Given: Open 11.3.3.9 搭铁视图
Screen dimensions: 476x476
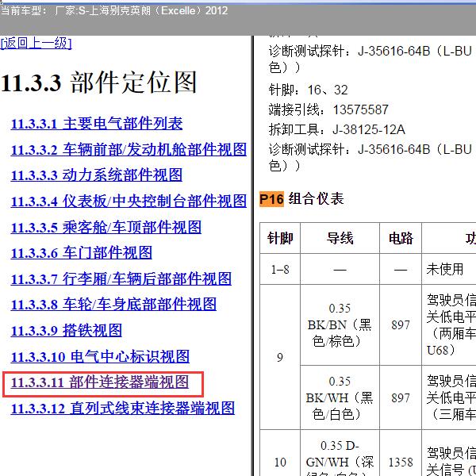Looking at the screenshot, I should pos(67,330).
